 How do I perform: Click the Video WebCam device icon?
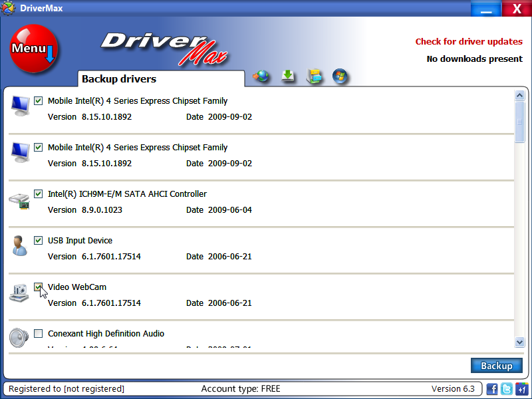pos(19,293)
